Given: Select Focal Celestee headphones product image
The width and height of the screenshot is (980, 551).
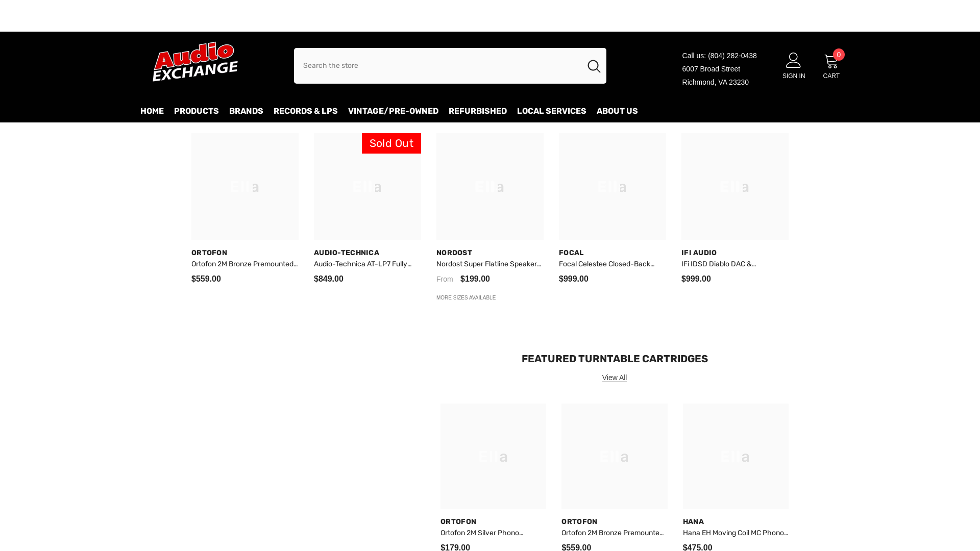Looking at the screenshot, I should pos(612,187).
